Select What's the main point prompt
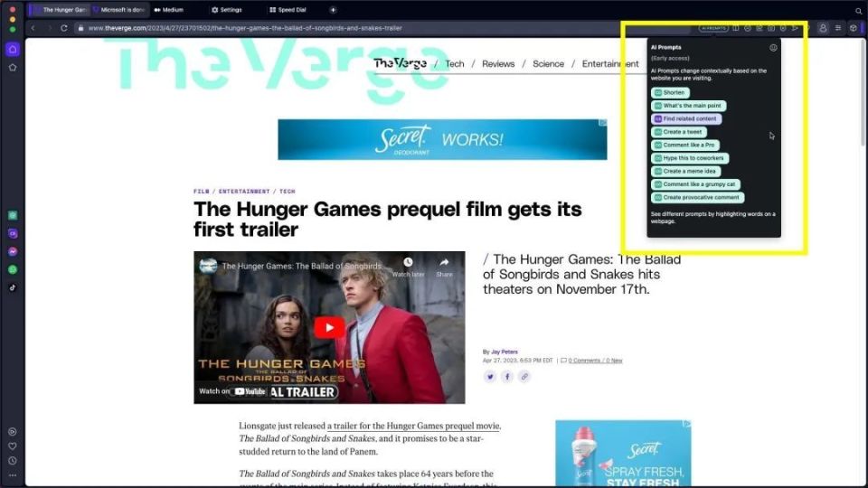 689,106
